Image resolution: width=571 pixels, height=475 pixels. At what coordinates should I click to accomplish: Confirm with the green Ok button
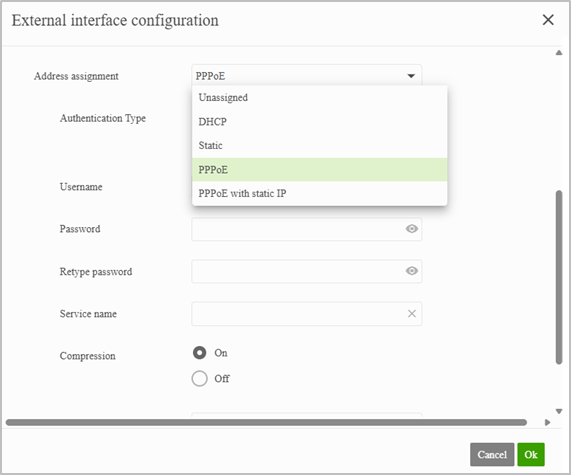pyautogui.click(x=531, y=455)
